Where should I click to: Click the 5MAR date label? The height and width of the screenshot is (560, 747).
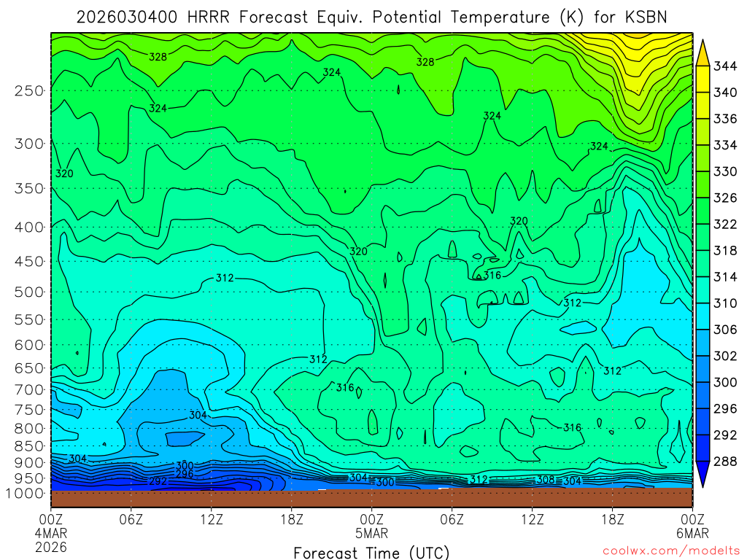371,533
